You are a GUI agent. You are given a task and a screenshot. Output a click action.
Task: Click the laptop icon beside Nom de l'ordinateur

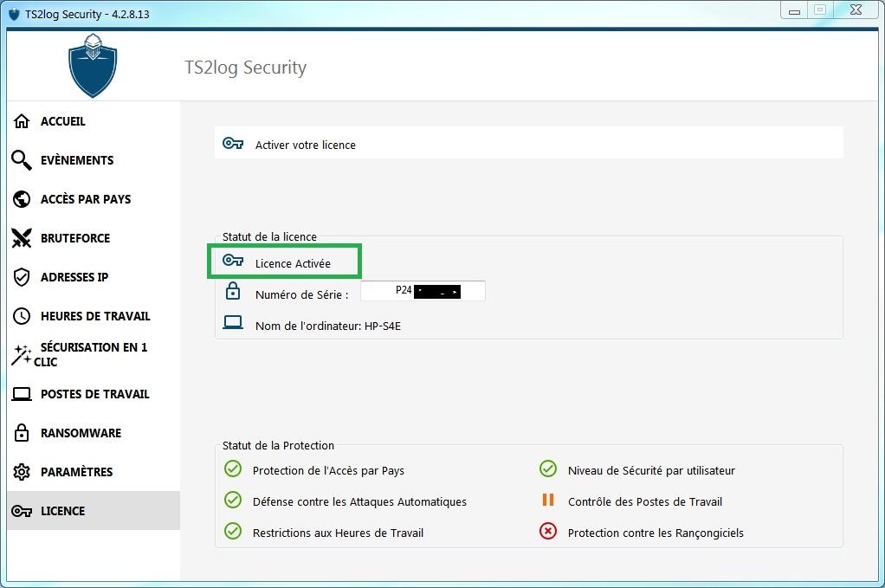pos(233,322)
